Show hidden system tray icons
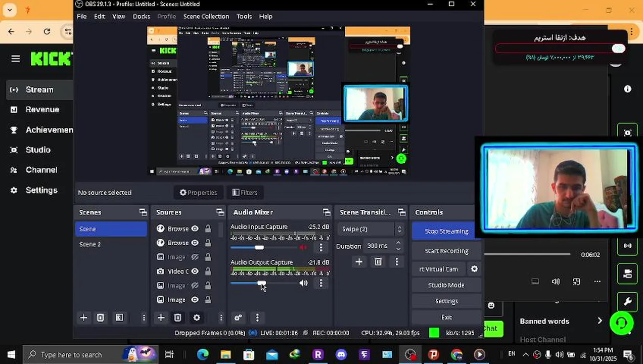This screenshot has width=643, height=364. click(x=525, y=354)
